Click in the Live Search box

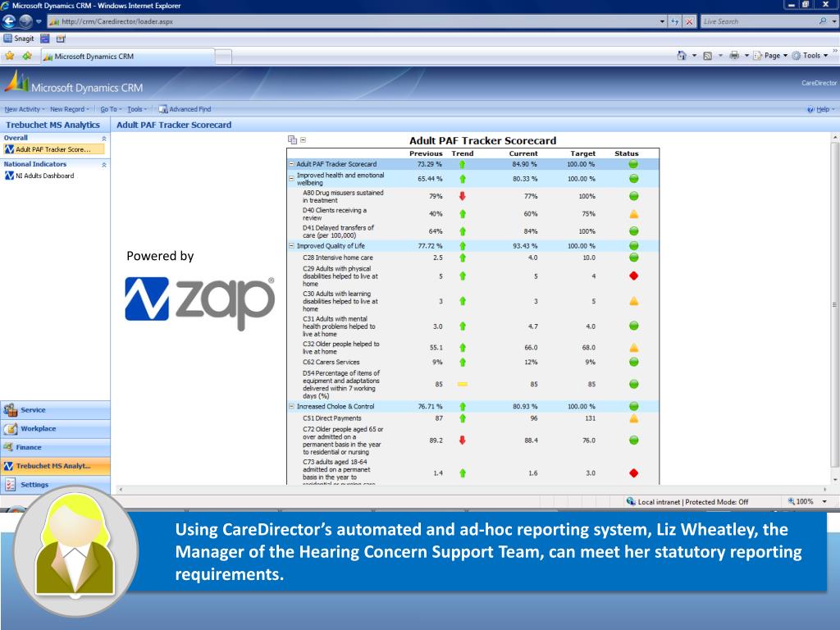pyautogui.click(x=759, y=21)
